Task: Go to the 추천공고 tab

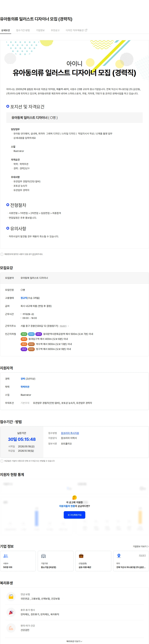Action: point(55,30)
